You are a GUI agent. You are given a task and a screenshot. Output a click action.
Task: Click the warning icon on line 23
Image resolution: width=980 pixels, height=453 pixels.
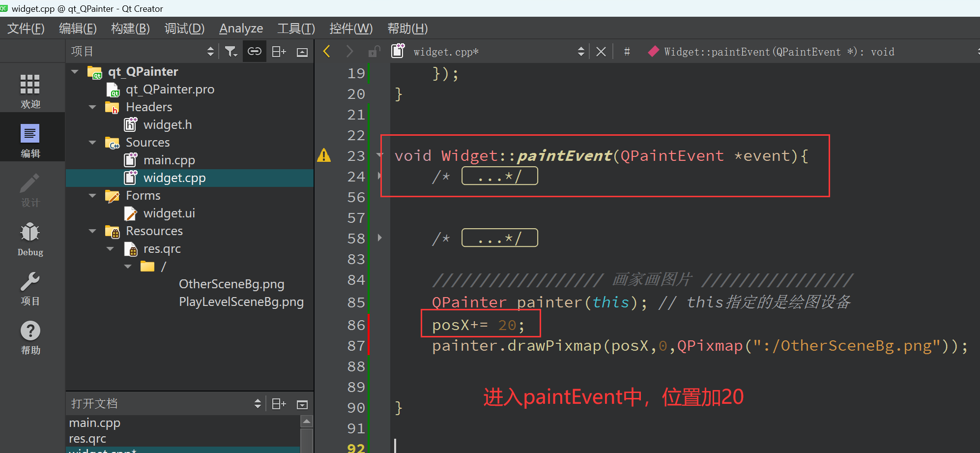pos(324,155)
